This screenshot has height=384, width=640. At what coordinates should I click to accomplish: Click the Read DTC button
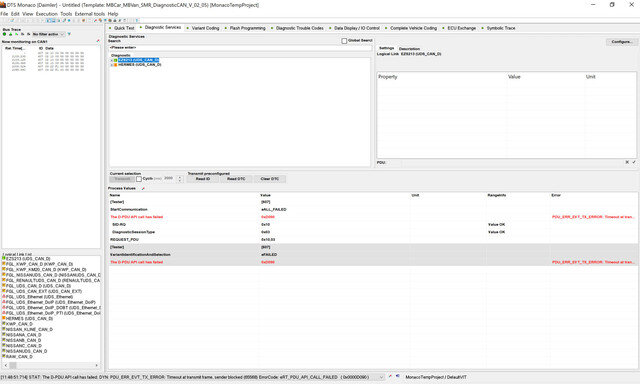(x=236, y=179)
